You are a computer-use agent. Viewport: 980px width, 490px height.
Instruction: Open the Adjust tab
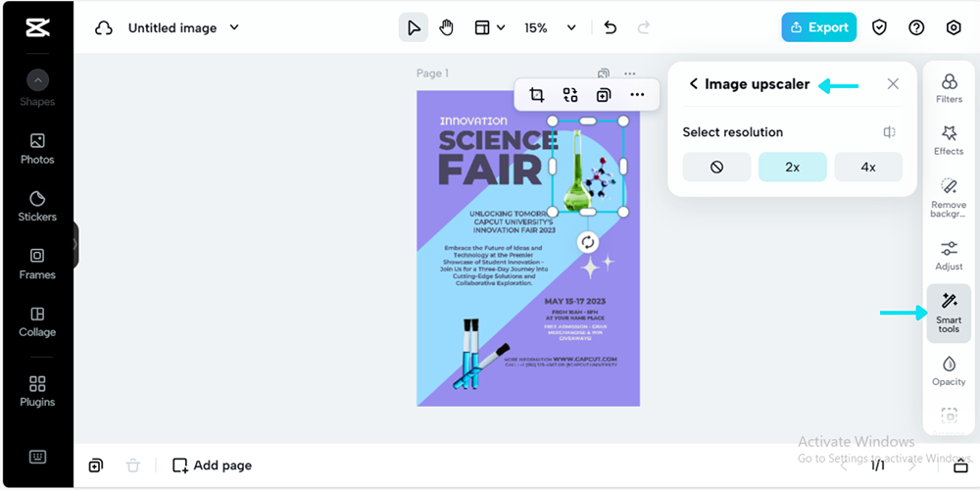[949, 255]
